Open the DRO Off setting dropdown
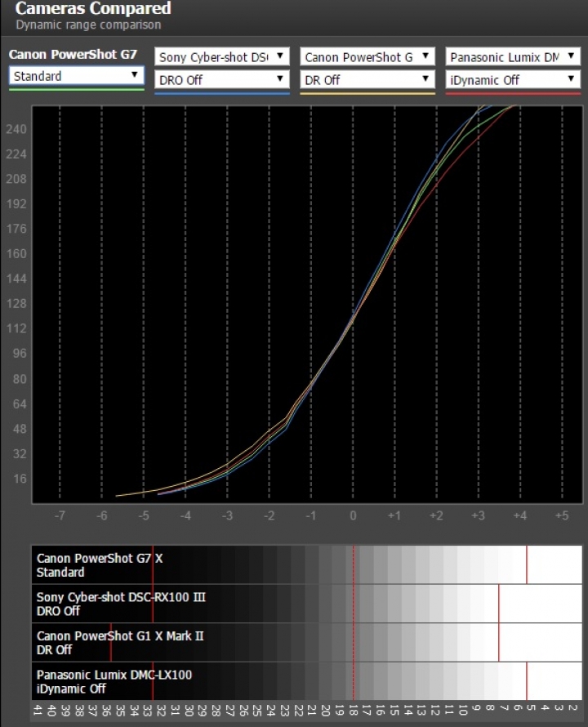The height and width of the screenshot is (727, 588). pyautogui.click(x=222, y=80)
